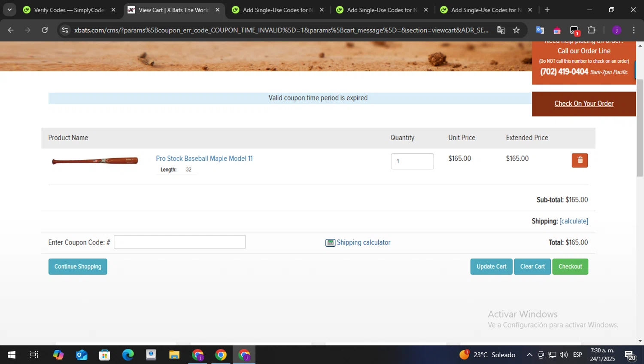Open File Explorer from the taskbar

pos(174,355)
